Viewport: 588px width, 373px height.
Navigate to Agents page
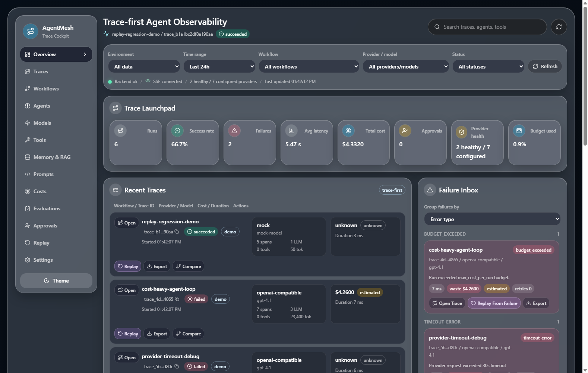click(56, 106)
